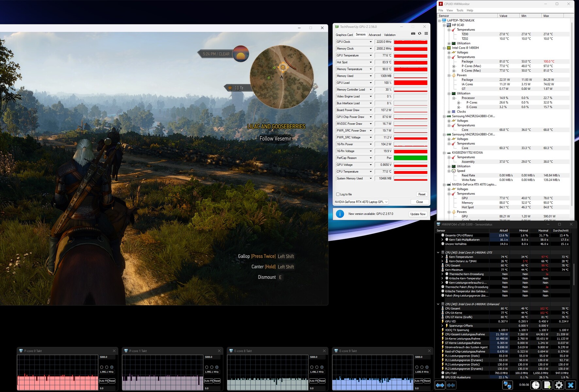Click Intel Core i9 14900H chip icon
The height and width of the screenshot is (392, 579).
pyautogui.click(x=449, y=48)
